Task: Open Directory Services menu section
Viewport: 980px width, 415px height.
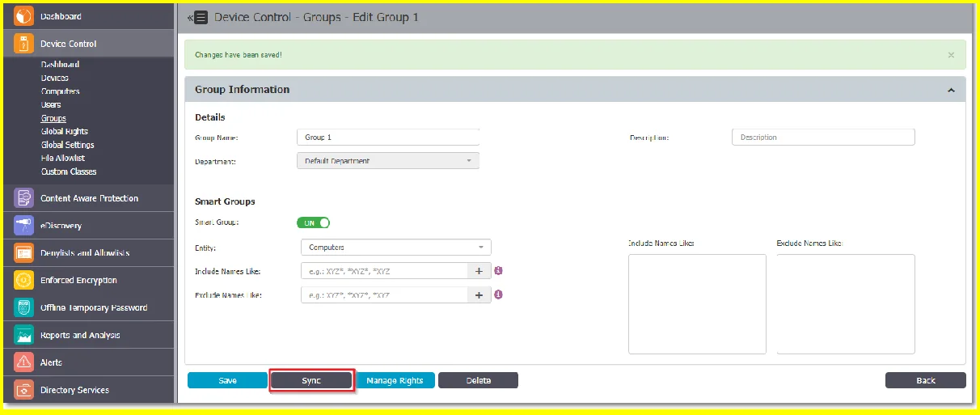Action: pos(87,390)
